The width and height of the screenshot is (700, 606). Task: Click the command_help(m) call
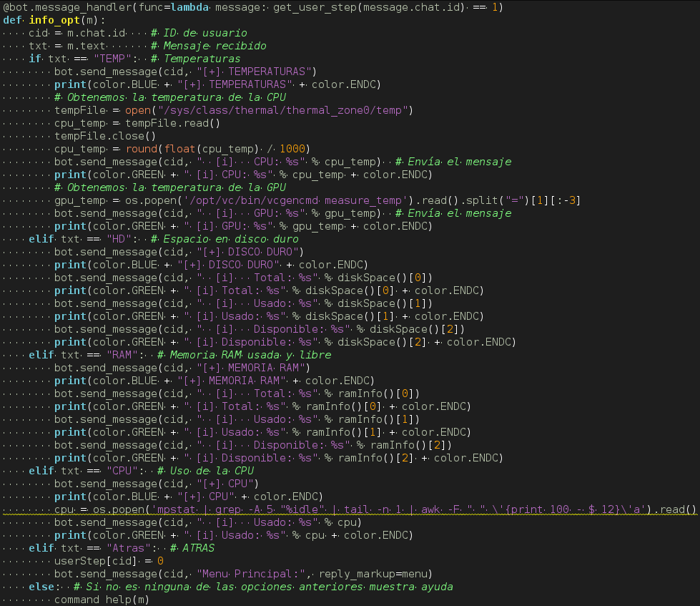pyautogui.click(x=102, y=600)
